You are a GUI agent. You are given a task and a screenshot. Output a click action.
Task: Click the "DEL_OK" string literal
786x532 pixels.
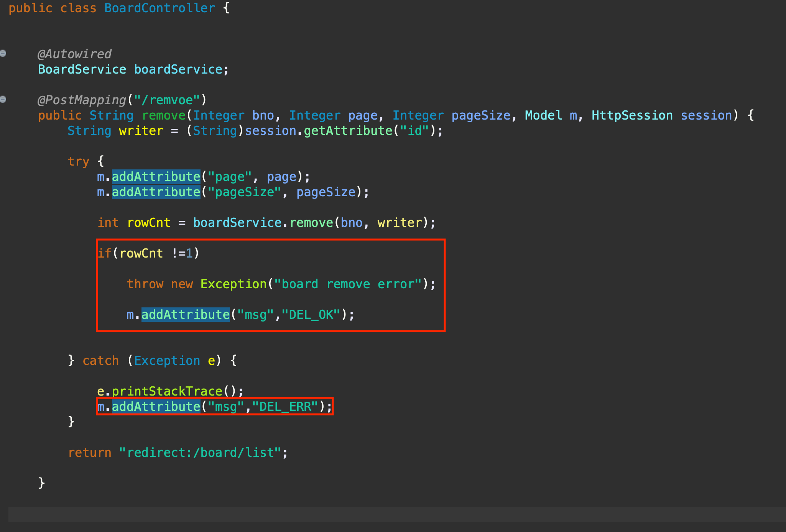pyautogui.click(x=311, y=315)
